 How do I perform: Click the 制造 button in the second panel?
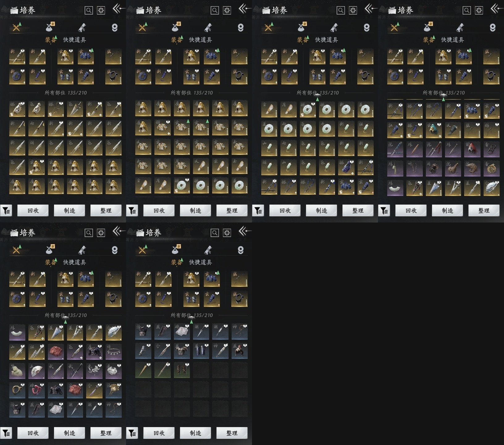[195, 210]
